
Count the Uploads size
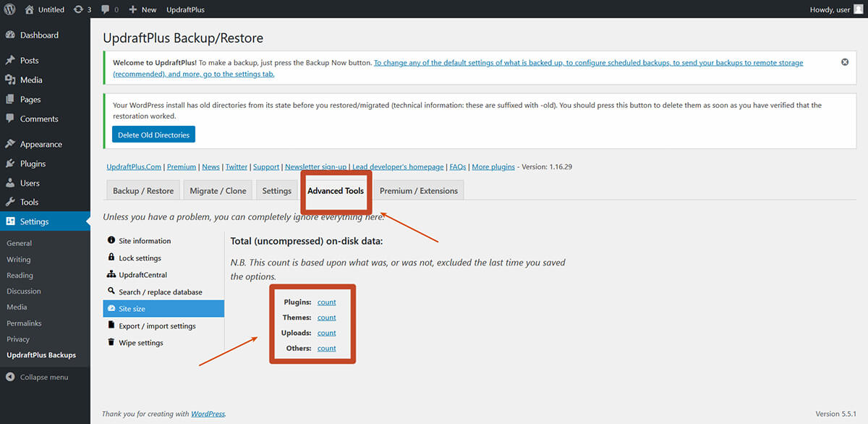(327, 333)
